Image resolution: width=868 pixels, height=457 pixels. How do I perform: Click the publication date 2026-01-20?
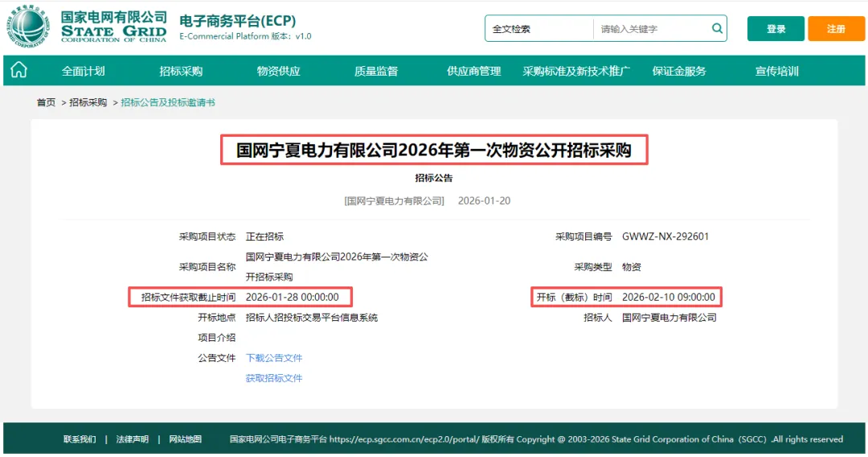click(x=485, y=201)
